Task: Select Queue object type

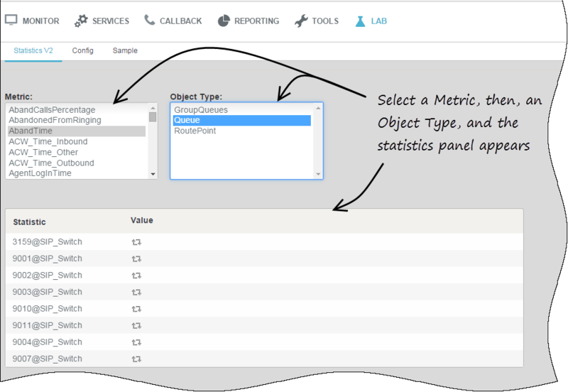Action: pos(242,120)
